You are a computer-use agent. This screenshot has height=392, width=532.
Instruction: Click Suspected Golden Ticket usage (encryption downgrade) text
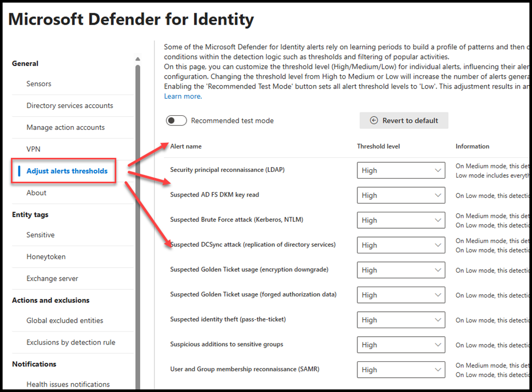pos(249,270)
